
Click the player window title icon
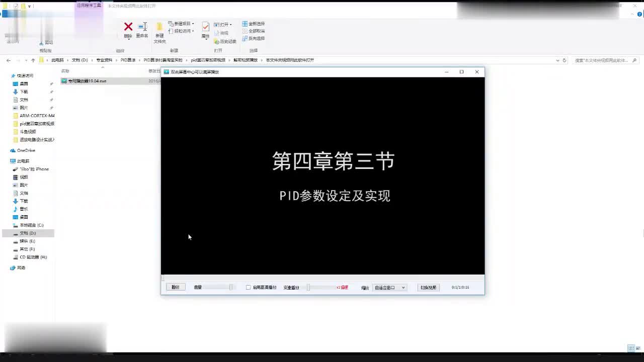pos(166,72)
